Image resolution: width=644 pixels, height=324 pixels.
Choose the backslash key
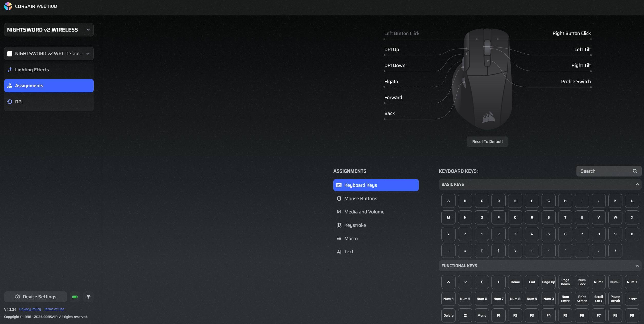pos(515,251)
